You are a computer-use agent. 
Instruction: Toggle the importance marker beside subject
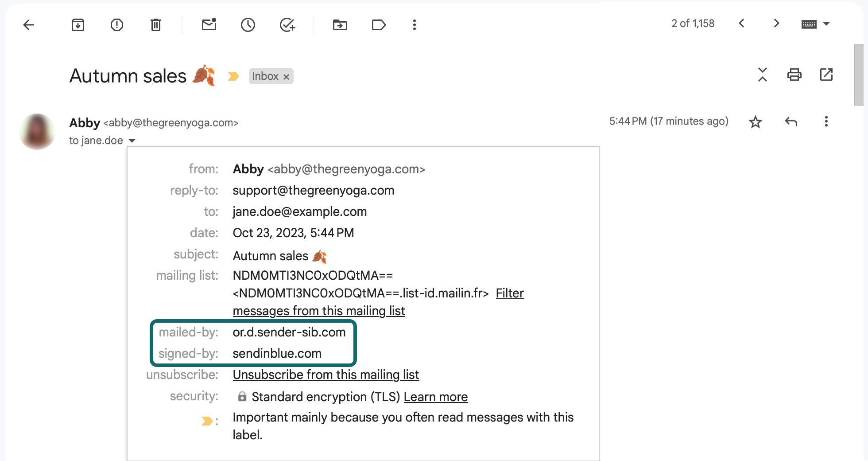tap(233, 76)
